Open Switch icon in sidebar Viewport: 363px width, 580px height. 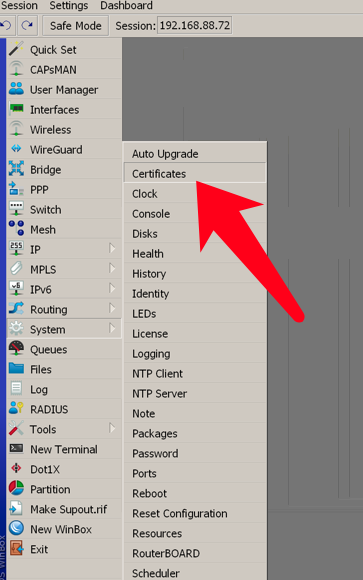point(16,209)
